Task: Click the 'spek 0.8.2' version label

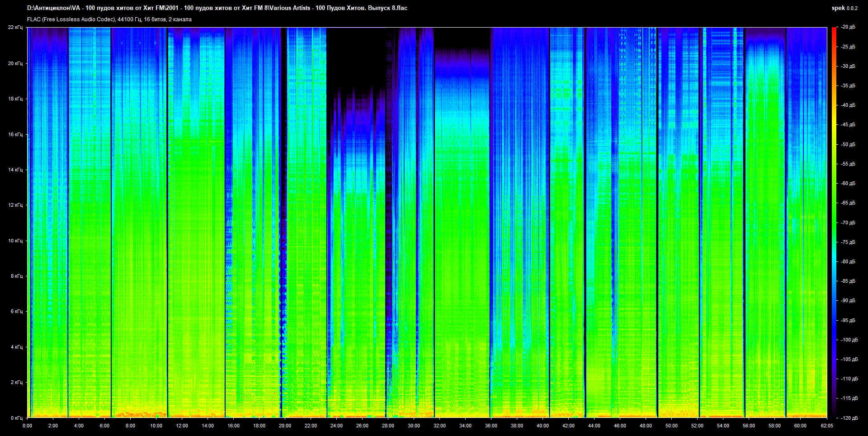Action: click(844, 8)
